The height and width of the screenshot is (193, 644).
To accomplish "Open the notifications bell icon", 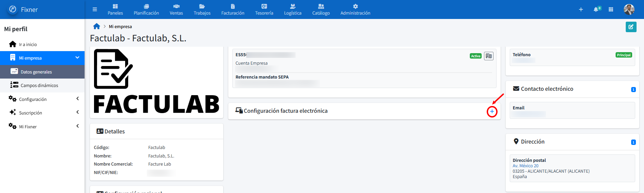I will point(596,9).
